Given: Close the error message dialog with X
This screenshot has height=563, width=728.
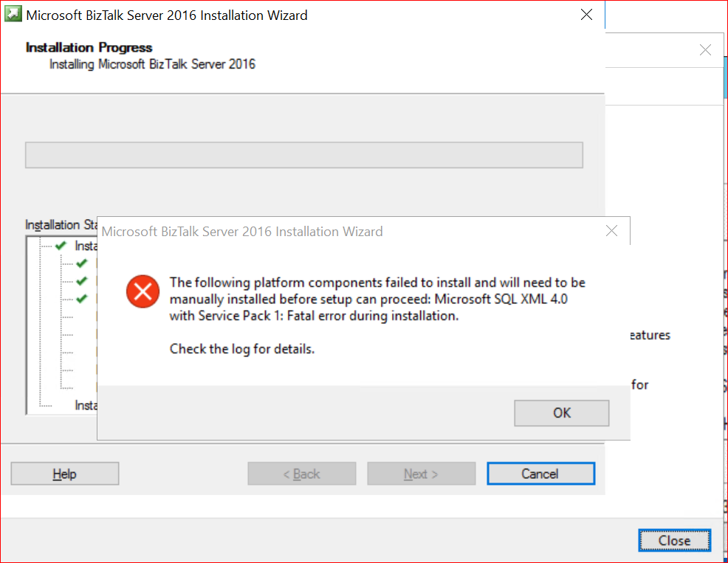Looking at the screenshot, I should (611, 231).
